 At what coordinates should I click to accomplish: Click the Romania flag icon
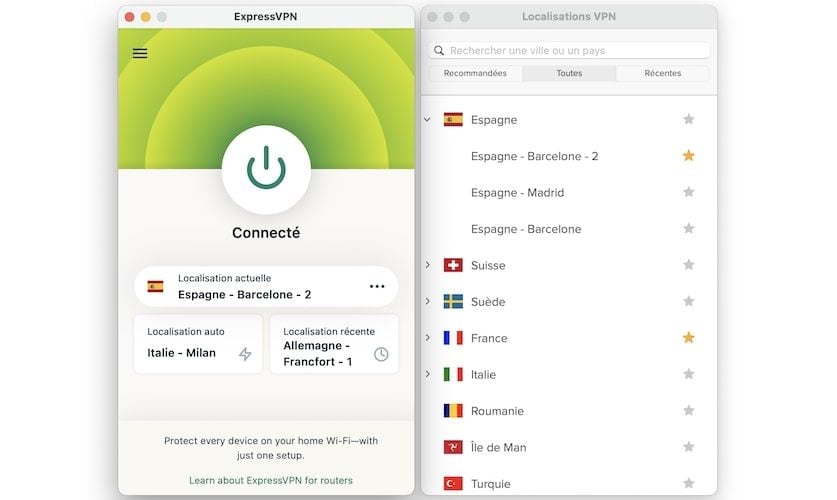[x=453, y=410]
